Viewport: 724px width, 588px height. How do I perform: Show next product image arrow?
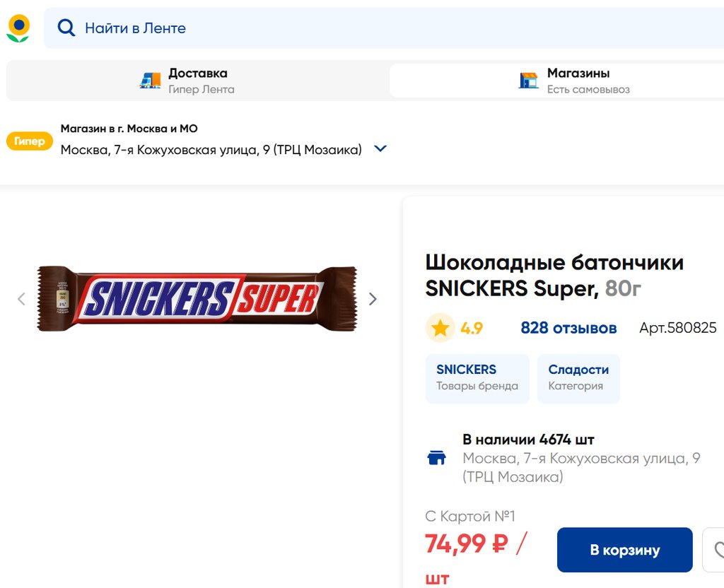coord(373,299)
